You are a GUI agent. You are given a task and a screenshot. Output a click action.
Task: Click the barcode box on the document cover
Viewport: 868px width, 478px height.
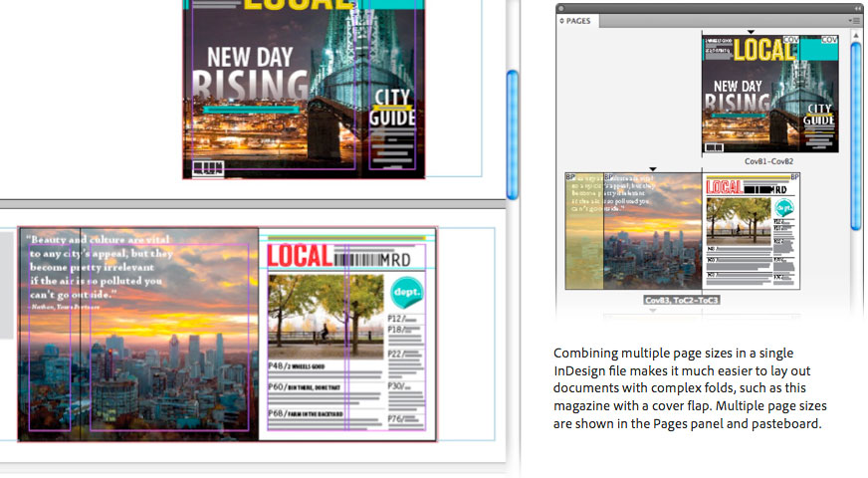(208, 168)
